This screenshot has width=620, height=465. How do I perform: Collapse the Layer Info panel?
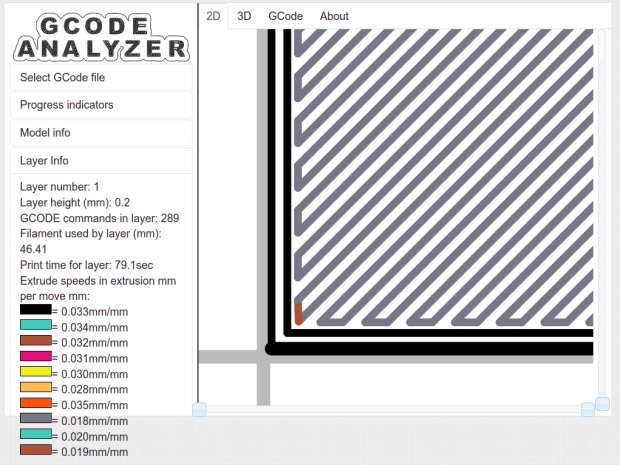[x=101, y=161]
